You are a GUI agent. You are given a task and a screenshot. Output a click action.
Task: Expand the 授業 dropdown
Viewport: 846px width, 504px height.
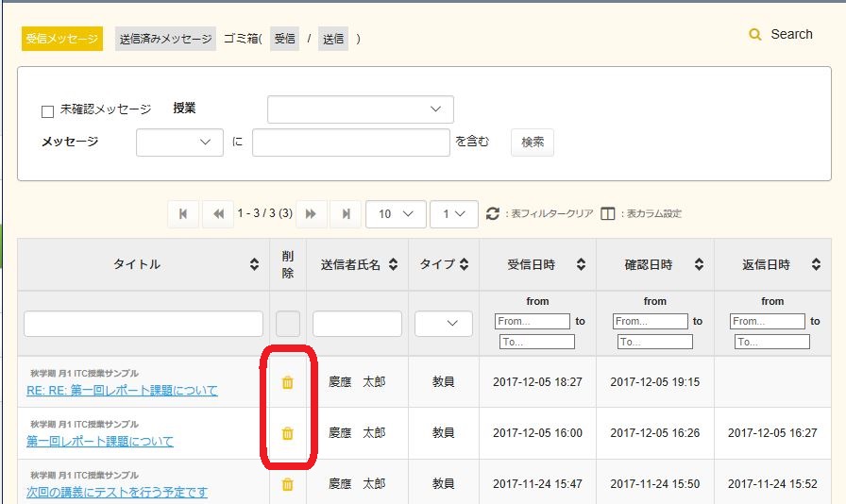click(x=360, y=109)
